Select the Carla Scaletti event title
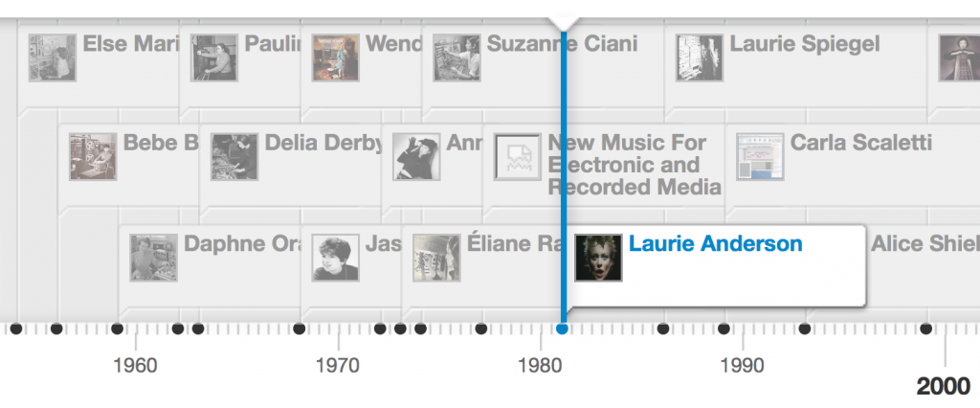This screenshot has width=980, height=408. [860, 144]
